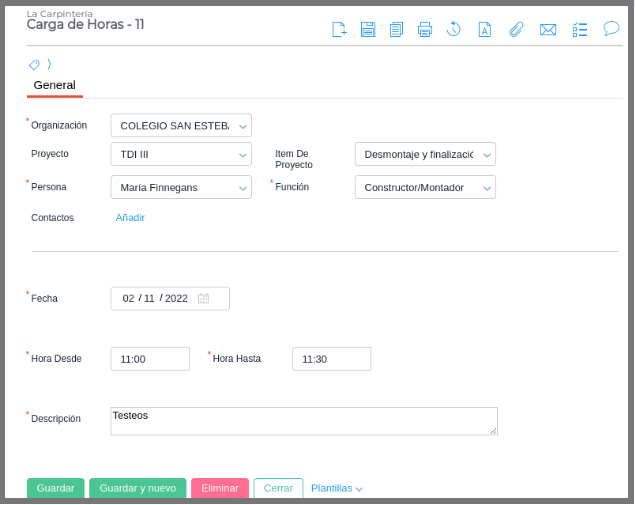The height and width of the screenshot is (505, 635).
Task: Click the print icon
Action: click(x=425, y=29)
